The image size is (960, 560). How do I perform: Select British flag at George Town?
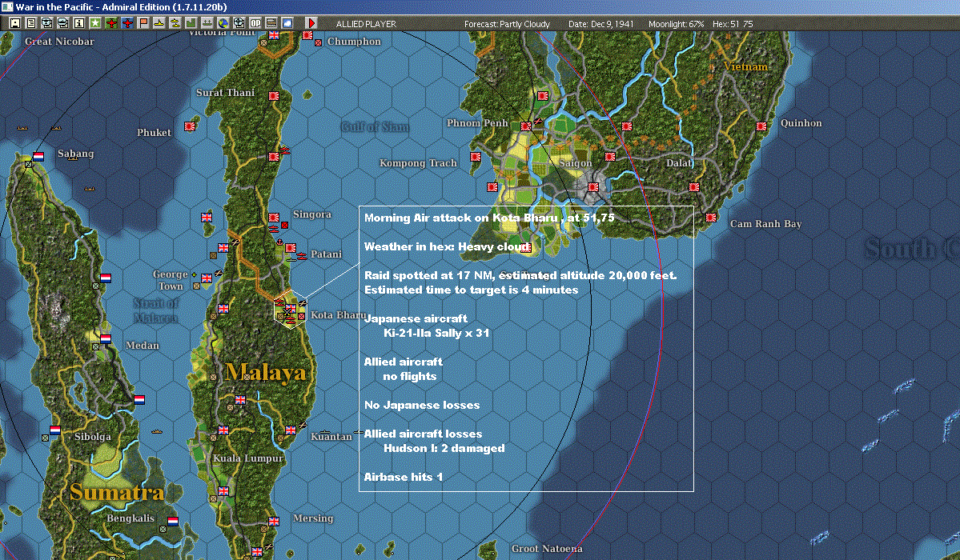(207, 278)
